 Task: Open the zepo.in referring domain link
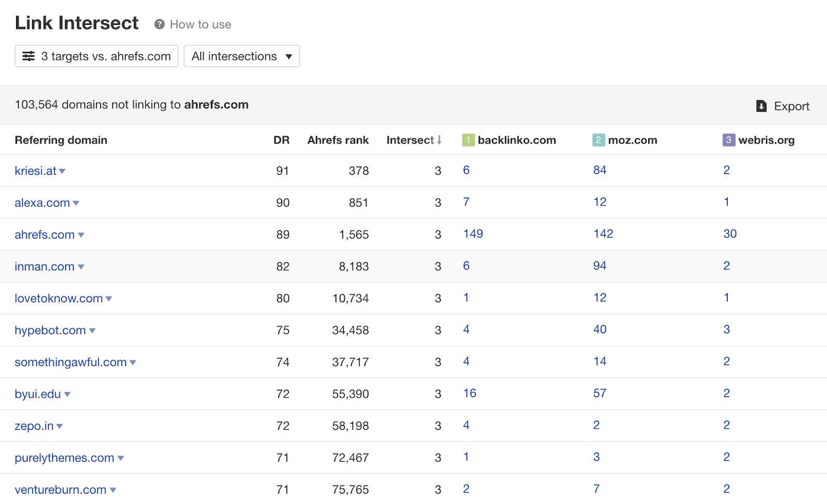[x=34, y=426]
